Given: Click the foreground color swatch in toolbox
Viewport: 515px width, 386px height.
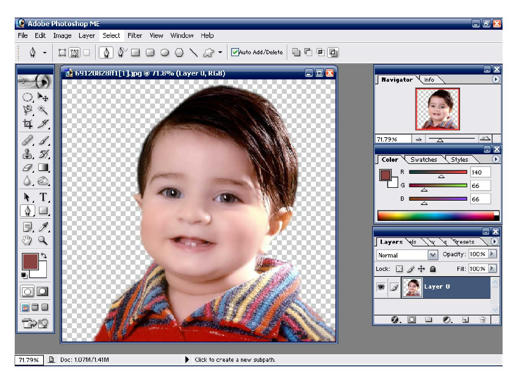Looking at the screenshot, I should tap(30, 261).
